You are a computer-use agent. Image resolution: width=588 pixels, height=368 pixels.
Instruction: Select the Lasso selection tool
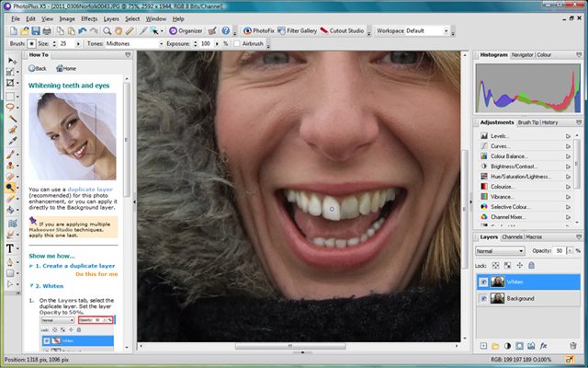[x=10, y=107]
